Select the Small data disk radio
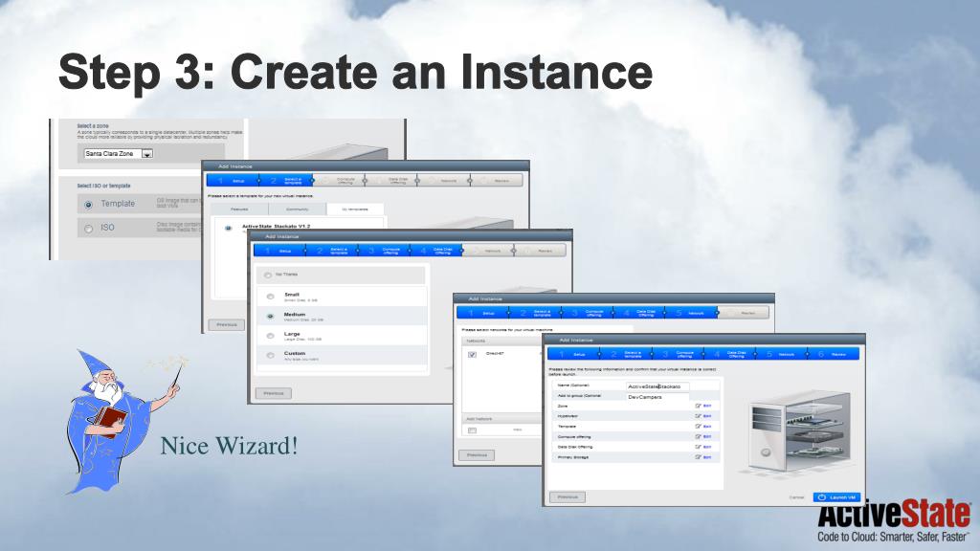The height and width of the screenshot is (551, 980). [x=270, y=297]
